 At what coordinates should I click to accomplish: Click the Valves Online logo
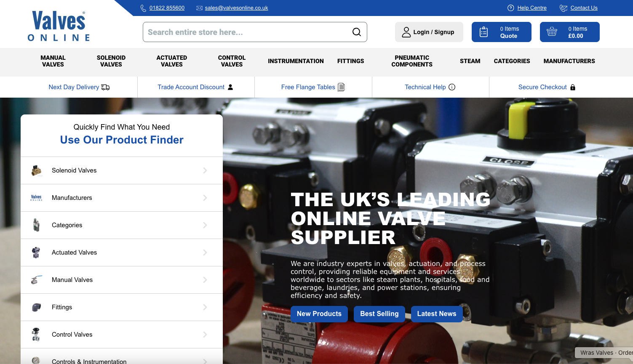58,25
